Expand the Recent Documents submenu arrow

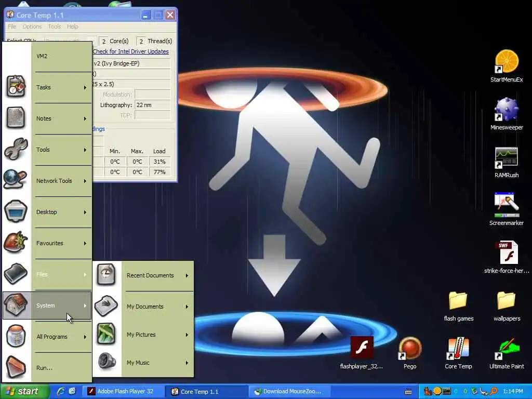click(x=187, y=275)
